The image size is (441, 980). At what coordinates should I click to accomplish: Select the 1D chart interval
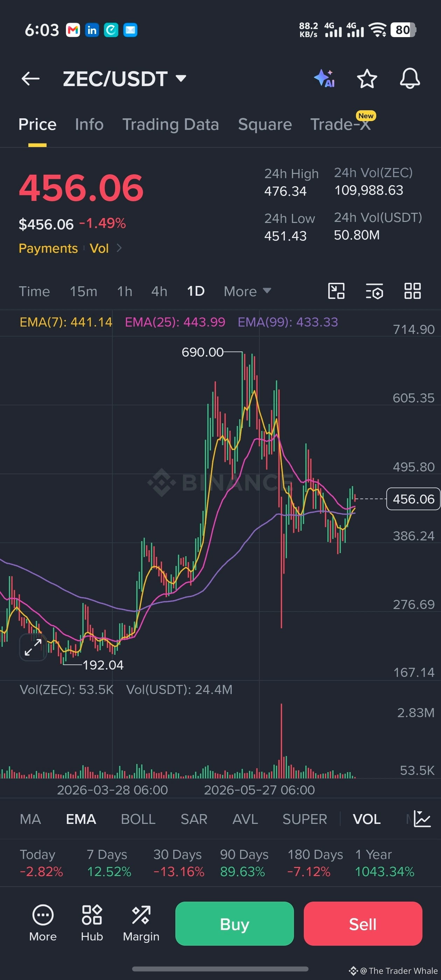(196, 292)
